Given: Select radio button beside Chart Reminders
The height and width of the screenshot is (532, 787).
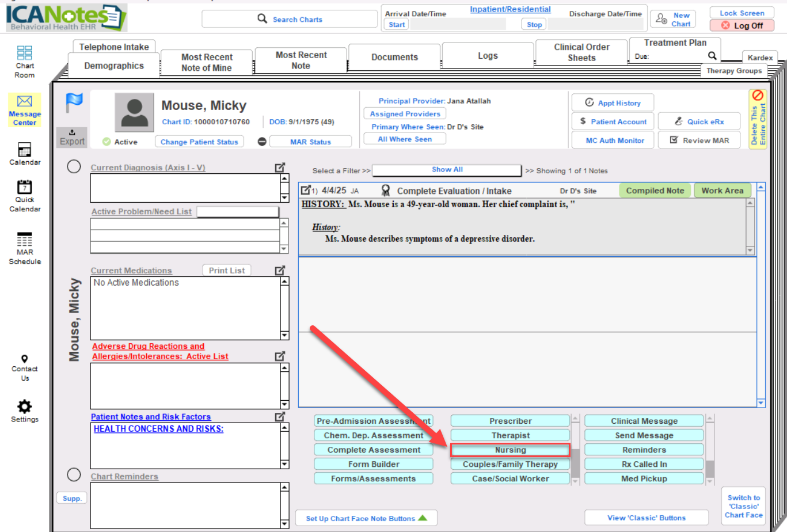Looking at the screenshot, I should pyautogui.click(x=74, y=474).
